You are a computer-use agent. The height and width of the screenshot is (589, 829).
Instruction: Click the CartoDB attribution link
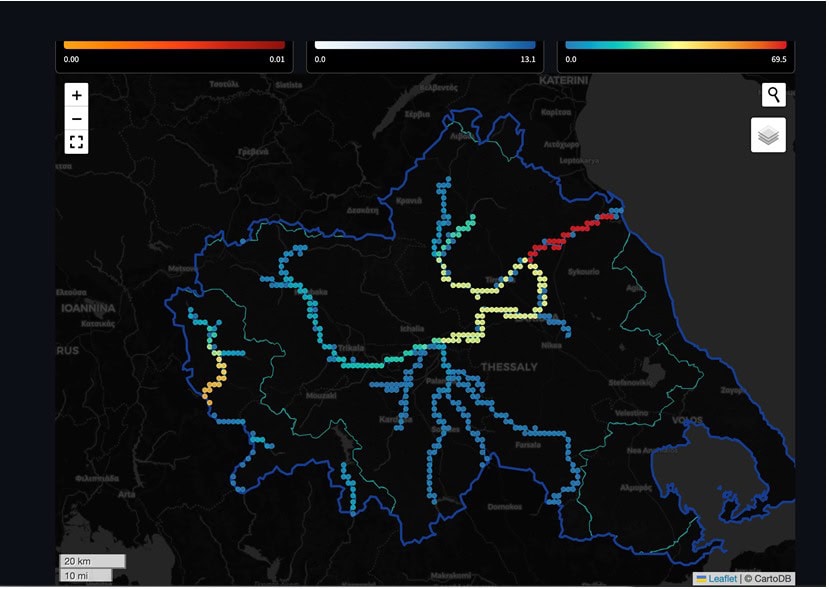coord(770,579)
